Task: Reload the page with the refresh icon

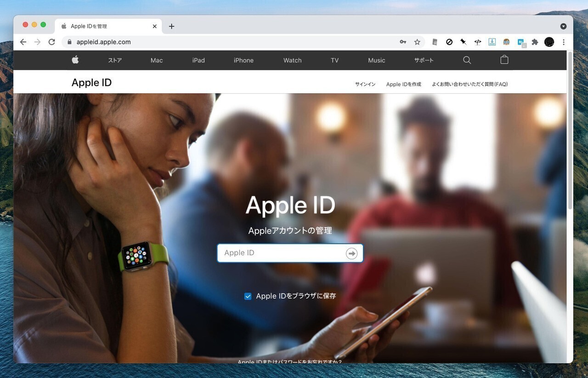Action: (x=51, y=42)
